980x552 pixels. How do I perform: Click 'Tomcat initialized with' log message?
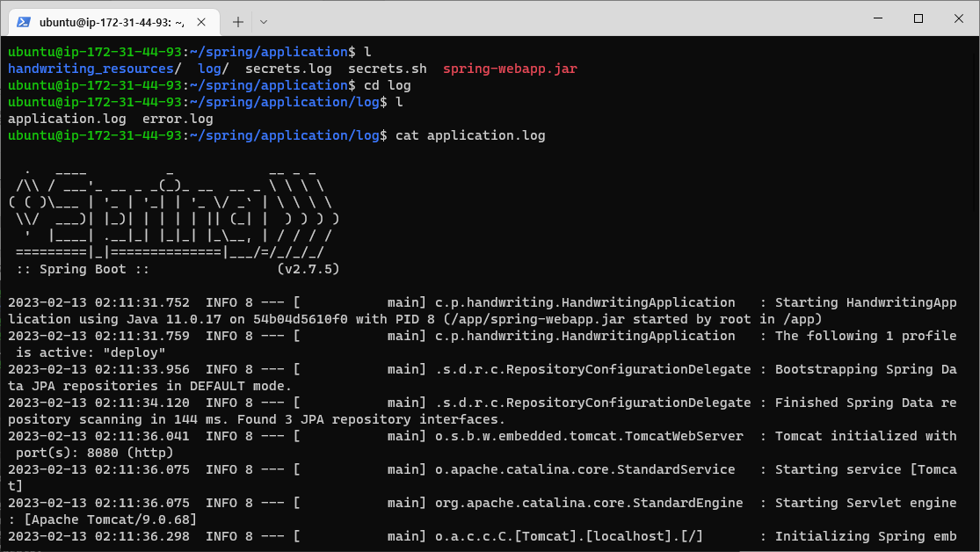pyautogui.click(x=866, y=436)
